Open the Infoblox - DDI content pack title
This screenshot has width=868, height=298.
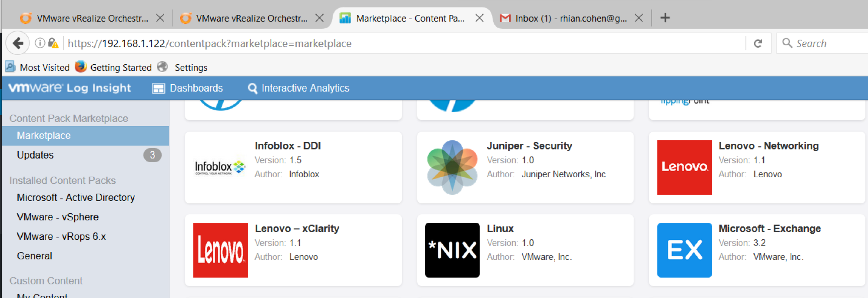point(288,146)
